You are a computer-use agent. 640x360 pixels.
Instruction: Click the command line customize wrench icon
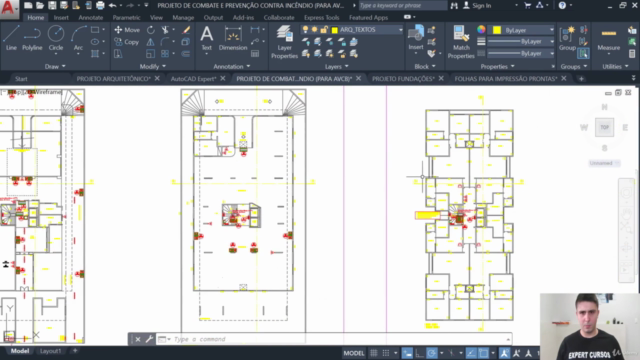149,339
